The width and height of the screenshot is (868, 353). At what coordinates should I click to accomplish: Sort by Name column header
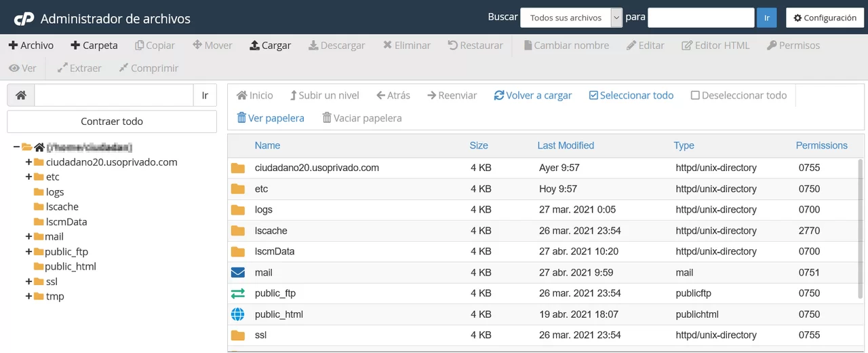267,145
